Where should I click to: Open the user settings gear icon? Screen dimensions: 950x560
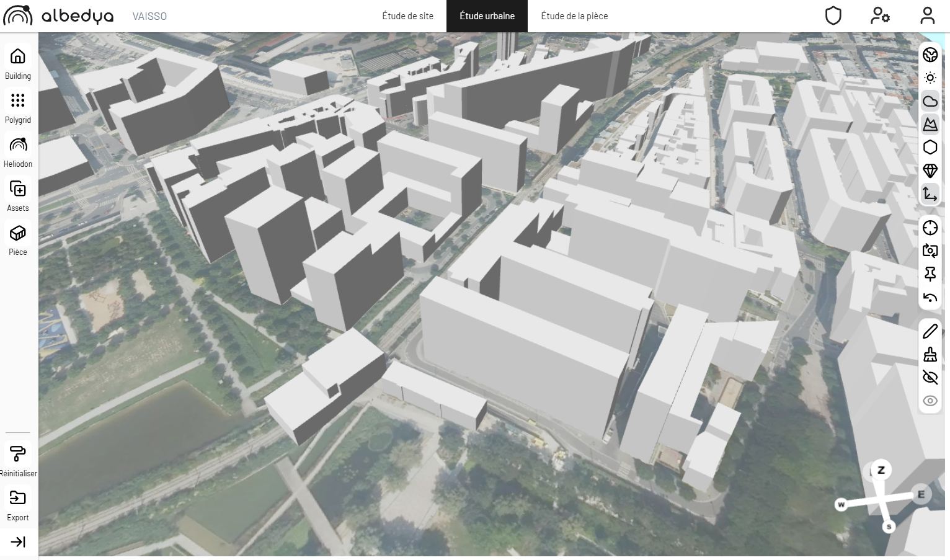880,16
